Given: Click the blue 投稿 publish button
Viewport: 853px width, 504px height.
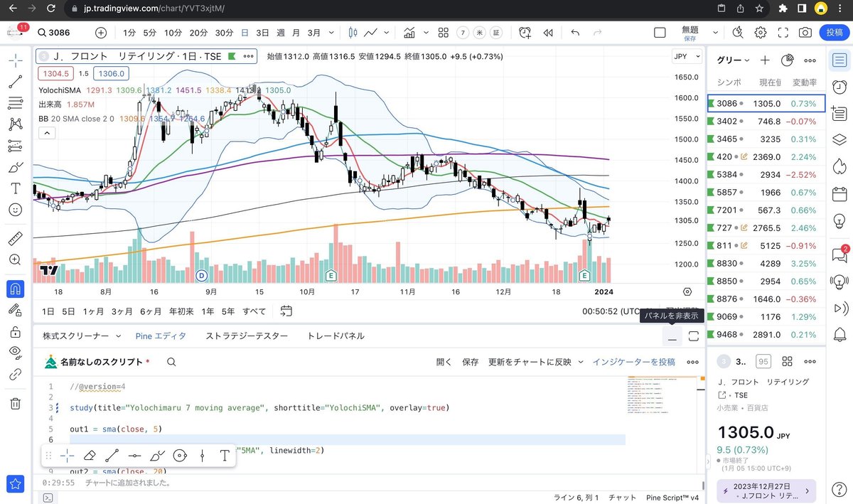Looking at the screenshot, I should 833,33.
